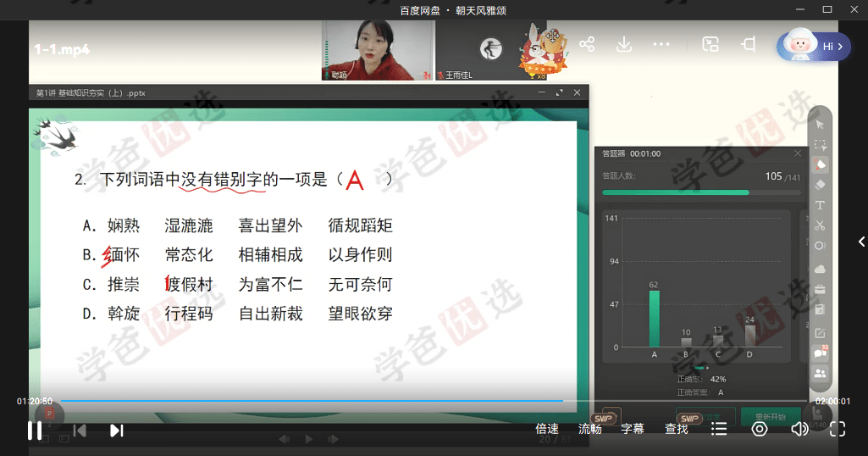Pause the video playback

coord(35,431)
